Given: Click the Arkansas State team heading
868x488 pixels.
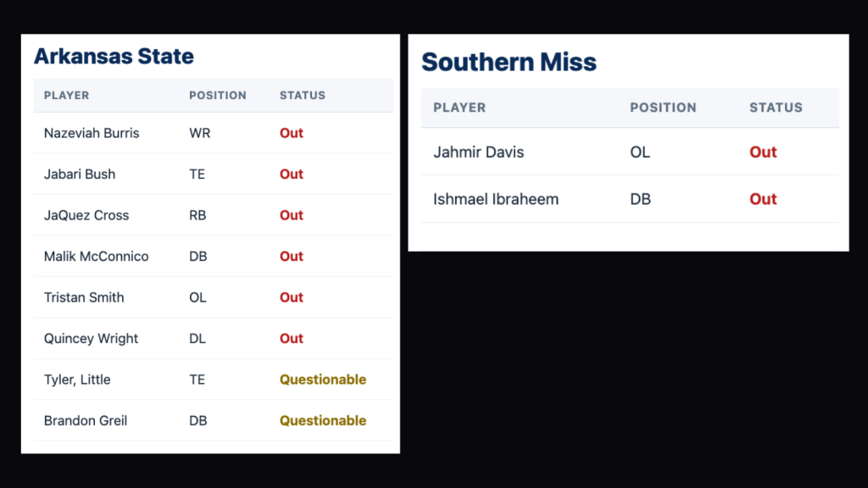Looking at the screenshot, I should [114, 57].
